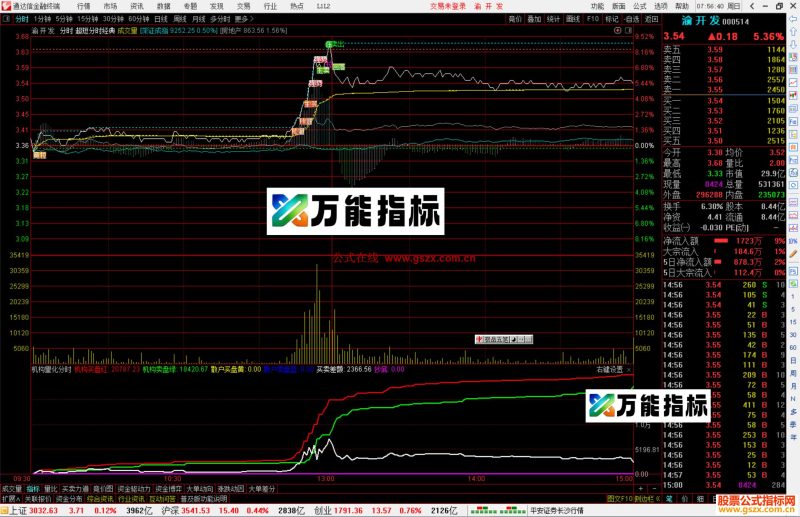The width and height of the screenshot is (800, 517).
Task: Collapse the 扩展 panel expander
Action: [x=11, y=499]
